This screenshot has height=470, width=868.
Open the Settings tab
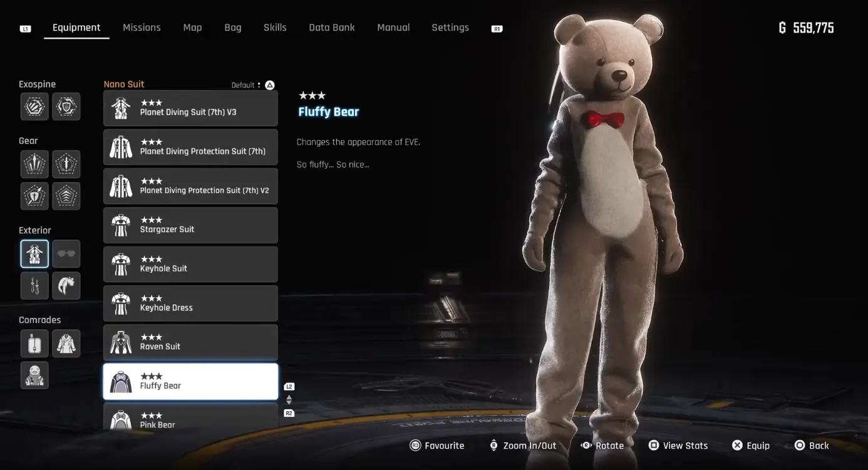[450, 28]
